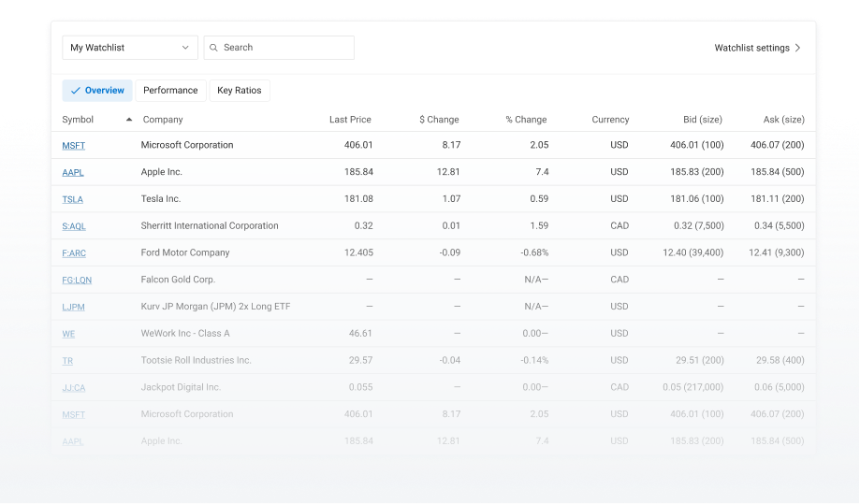Viewport: 860px width, 504px height.
Task: Click Falcon Gold Corp. name
Action: [178, 280]
